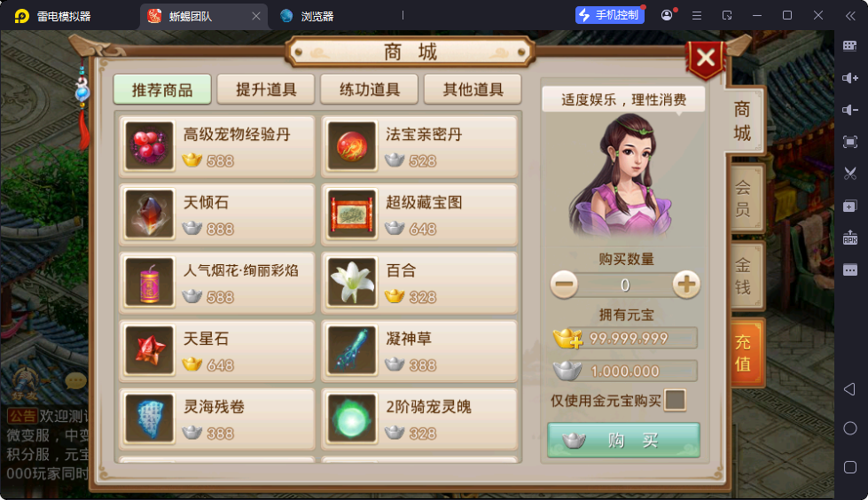This screenshot has height=500, width=868.
Task: Switch to the 提升道具 tab
Action: 266,90
